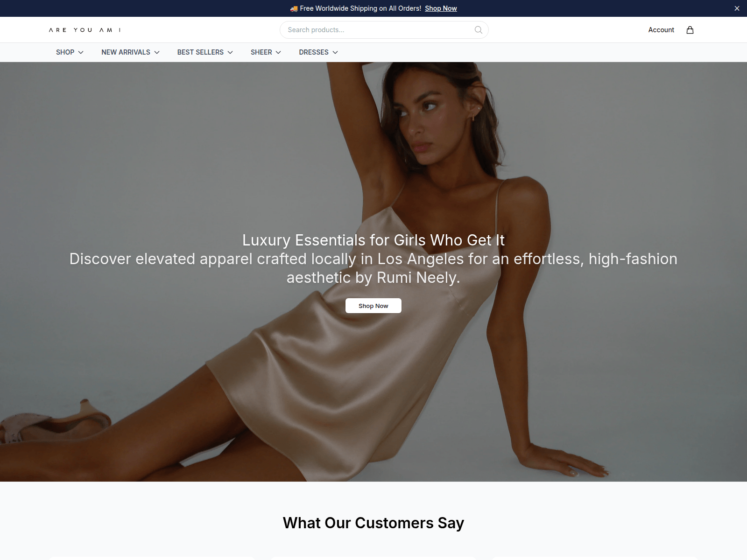Click the 'What Our Customers Say' heading
This screenshot has width=747, height=560.
[373, 523]
